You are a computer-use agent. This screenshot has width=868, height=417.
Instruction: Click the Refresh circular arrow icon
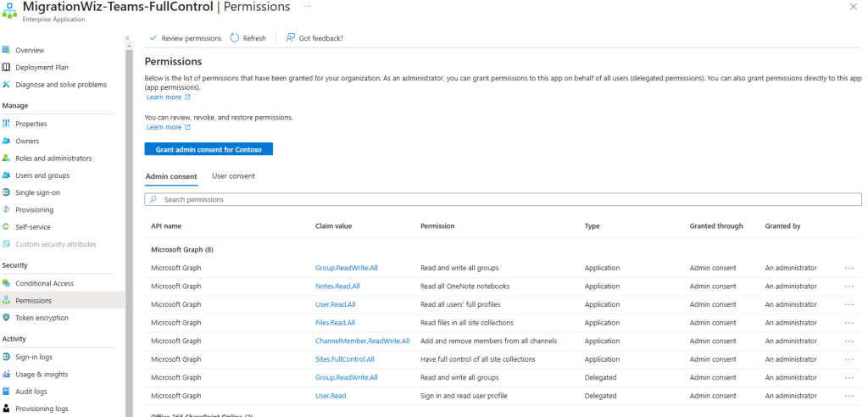235,37
